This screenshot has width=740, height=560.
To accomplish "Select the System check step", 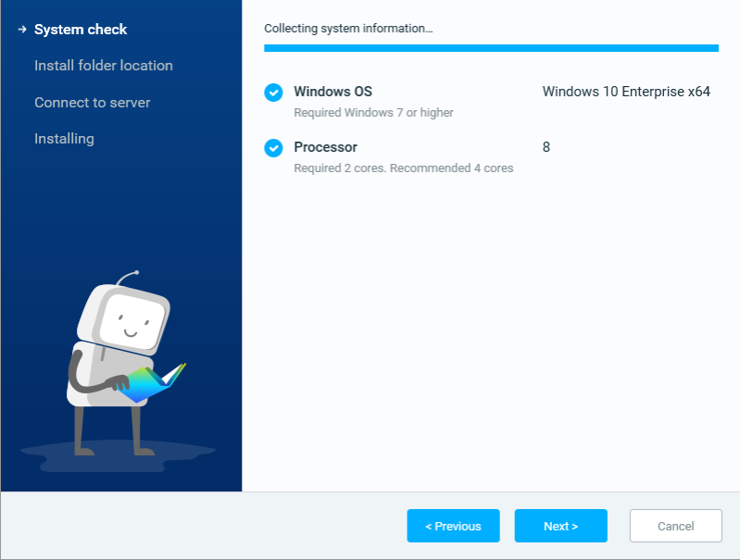I will pyautogui.click(x=81, y=30).
